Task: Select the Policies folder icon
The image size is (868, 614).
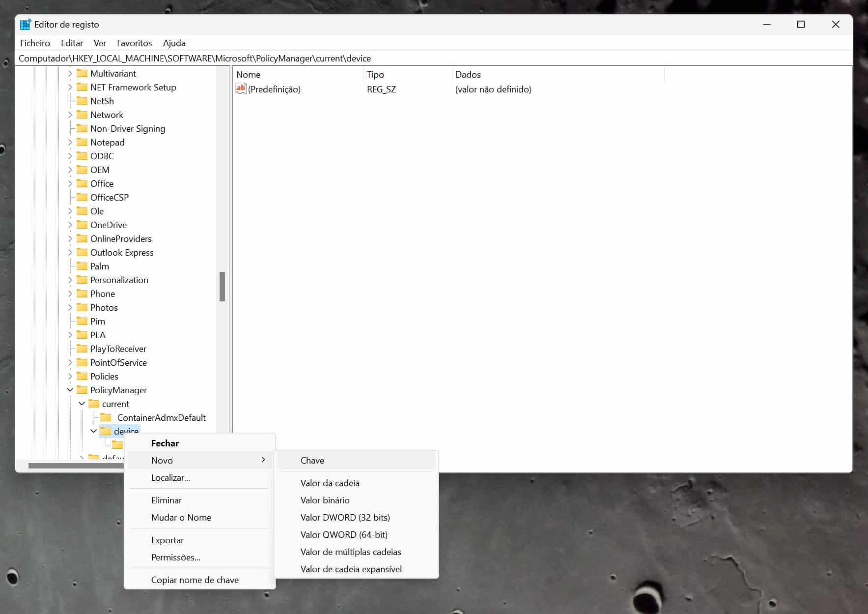Action: pyautogui.click(x=82, y=376)
